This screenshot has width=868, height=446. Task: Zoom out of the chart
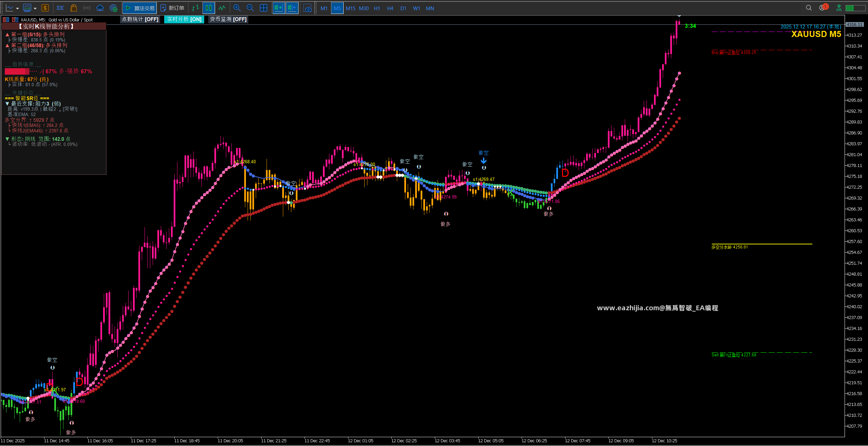250,8
